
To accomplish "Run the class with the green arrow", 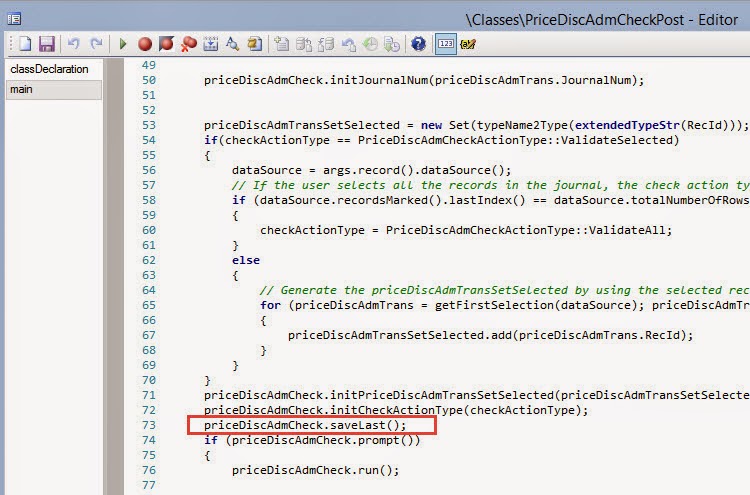I will (123, 44).
